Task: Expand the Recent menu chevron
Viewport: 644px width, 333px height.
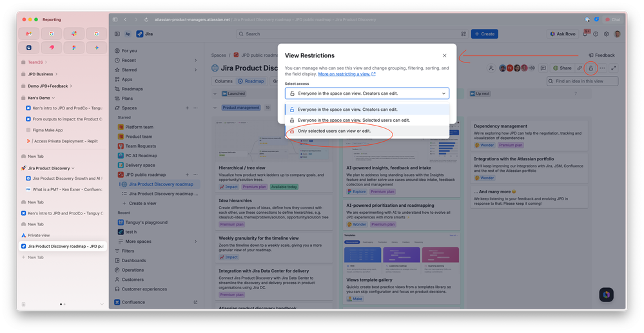Action: click(195, 61)
